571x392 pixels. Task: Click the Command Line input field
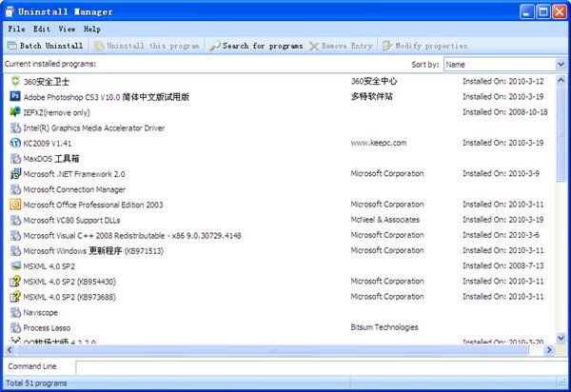tap(322, 367)
